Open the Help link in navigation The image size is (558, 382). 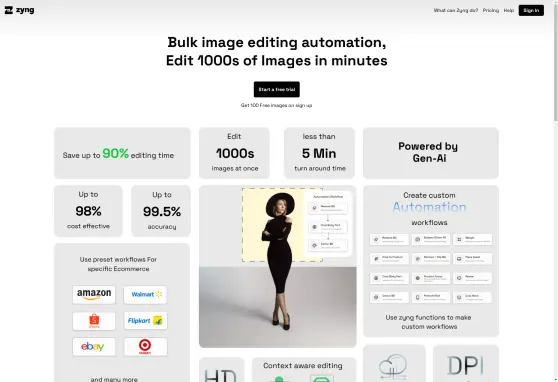point(509,10)
